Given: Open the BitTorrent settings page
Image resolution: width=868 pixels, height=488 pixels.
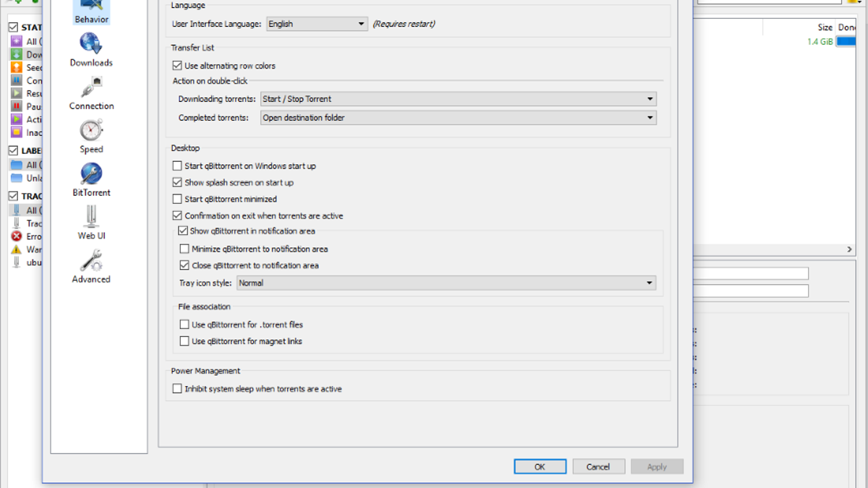Looking at the screenshot, I should (91, 180).
